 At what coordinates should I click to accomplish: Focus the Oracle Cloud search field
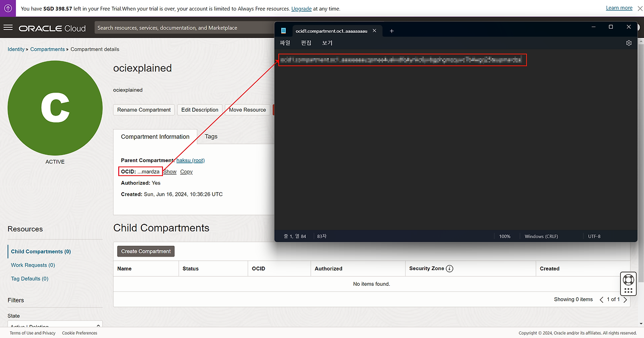coord(184,28)
